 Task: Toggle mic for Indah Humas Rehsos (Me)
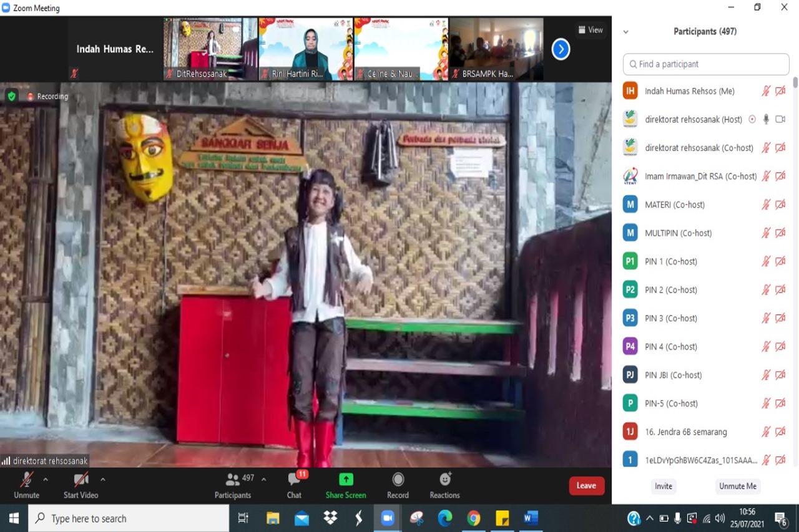pos(766,91)
